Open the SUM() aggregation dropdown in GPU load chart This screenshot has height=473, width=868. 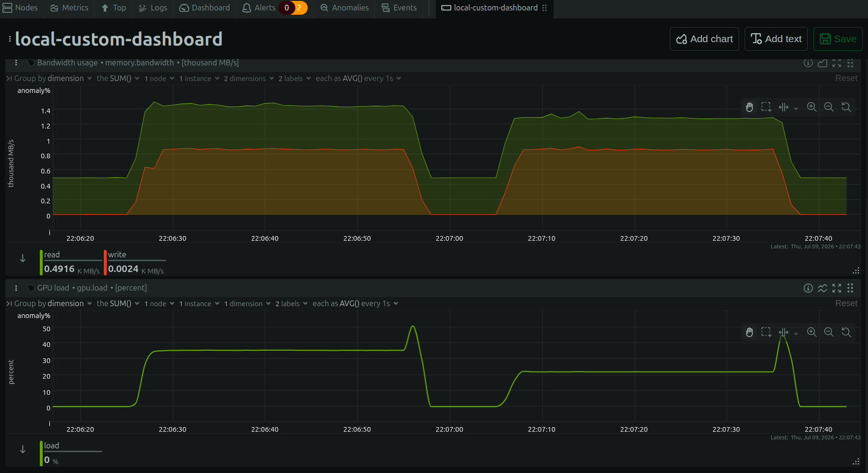[x=118, y=303]
